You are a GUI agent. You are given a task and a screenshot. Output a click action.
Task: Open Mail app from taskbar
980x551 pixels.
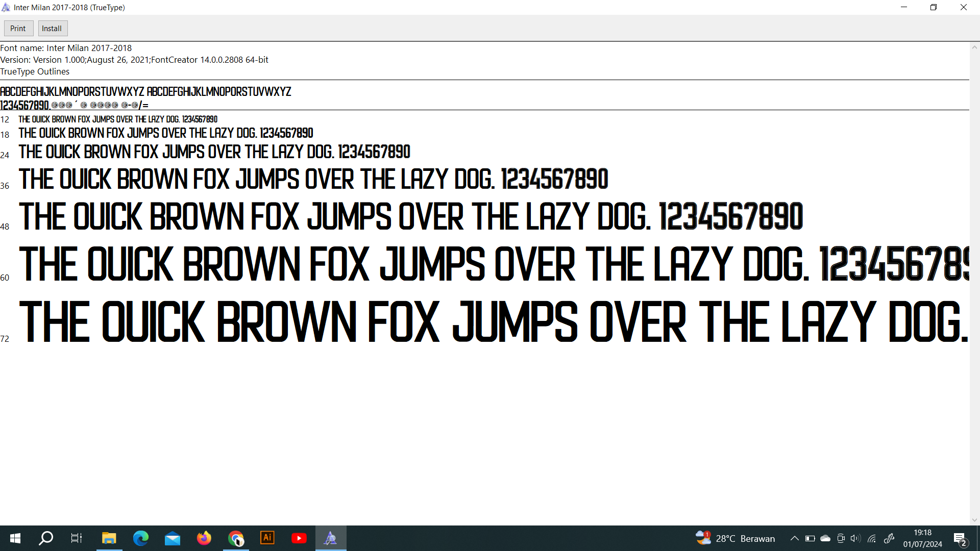point(172,538)
